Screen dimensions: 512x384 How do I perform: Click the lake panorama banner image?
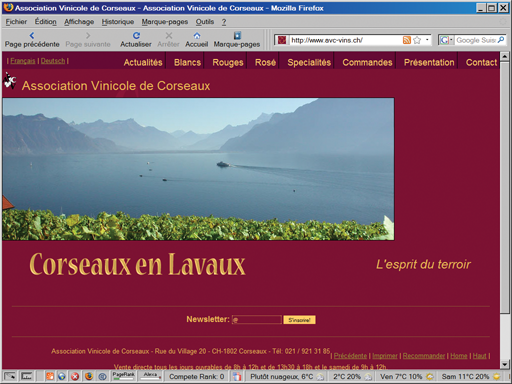[x=198, y=169]
